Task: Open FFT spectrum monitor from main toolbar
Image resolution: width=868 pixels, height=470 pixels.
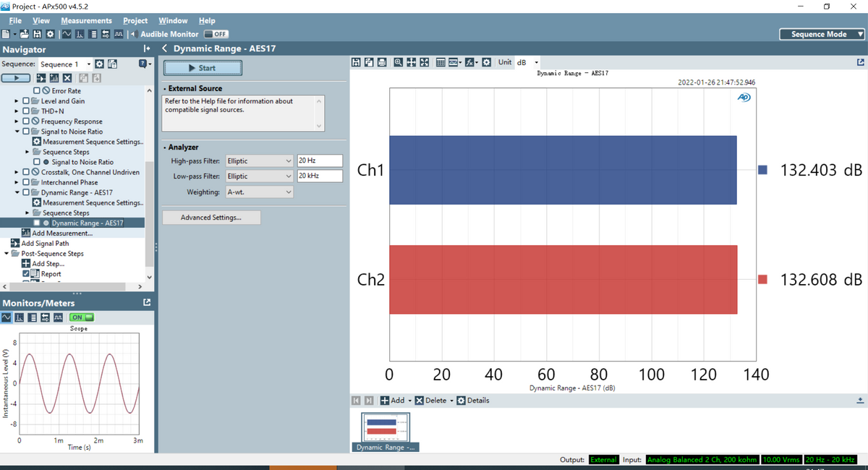Action: pyautogui.click(x=80, y=34)
